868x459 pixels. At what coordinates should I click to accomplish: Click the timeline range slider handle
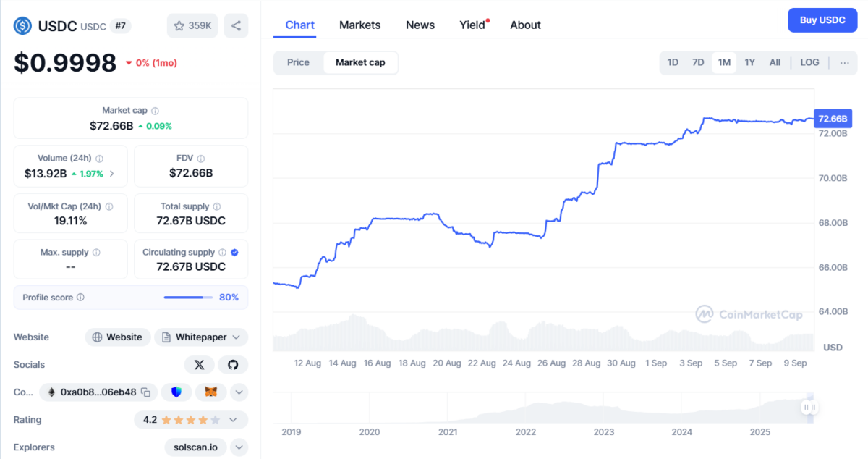(x=809, y=408)
